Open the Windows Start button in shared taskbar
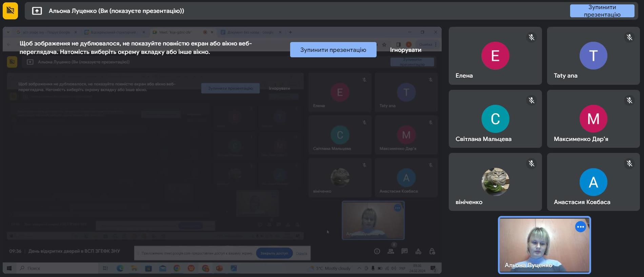This screenshot has height=277, width=644. pyautogui.click(x=9, y=268)
